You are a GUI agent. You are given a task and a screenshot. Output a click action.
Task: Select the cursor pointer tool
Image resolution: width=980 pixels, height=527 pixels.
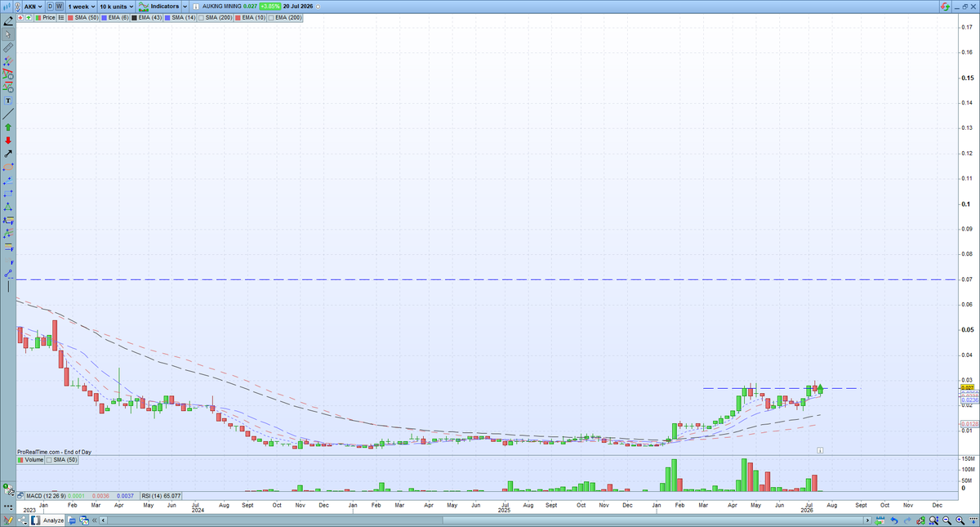(x=8, y=34)
